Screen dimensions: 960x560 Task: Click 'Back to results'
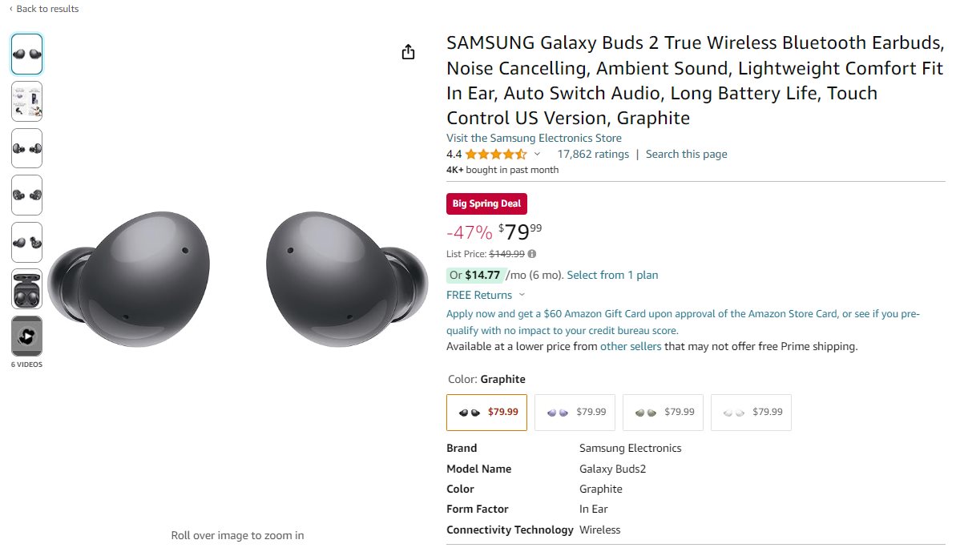tap(45, 9)
